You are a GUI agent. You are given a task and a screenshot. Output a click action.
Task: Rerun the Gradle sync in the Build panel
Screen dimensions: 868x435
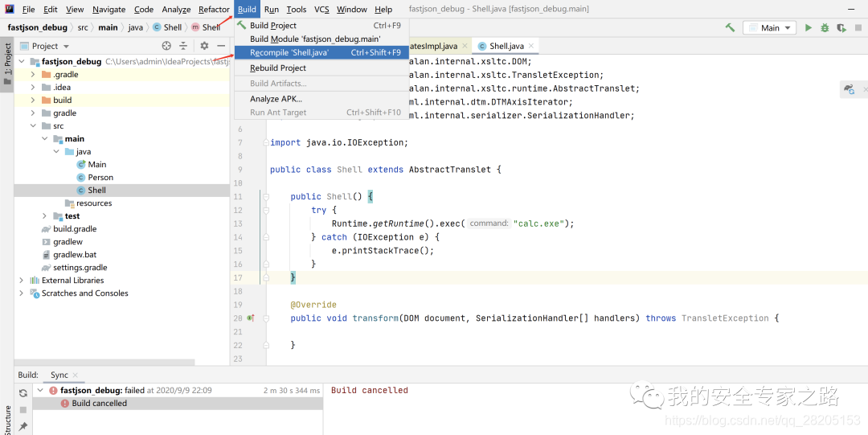tap(23, 393)
